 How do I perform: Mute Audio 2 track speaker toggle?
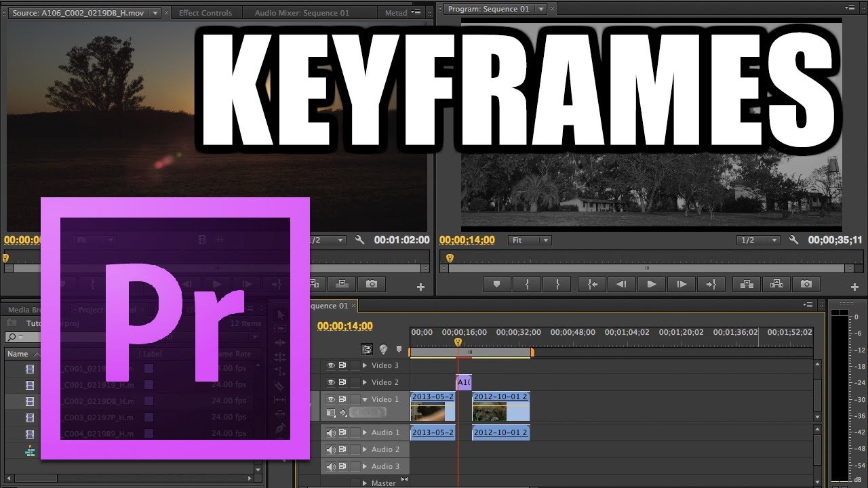coord(331,449)
